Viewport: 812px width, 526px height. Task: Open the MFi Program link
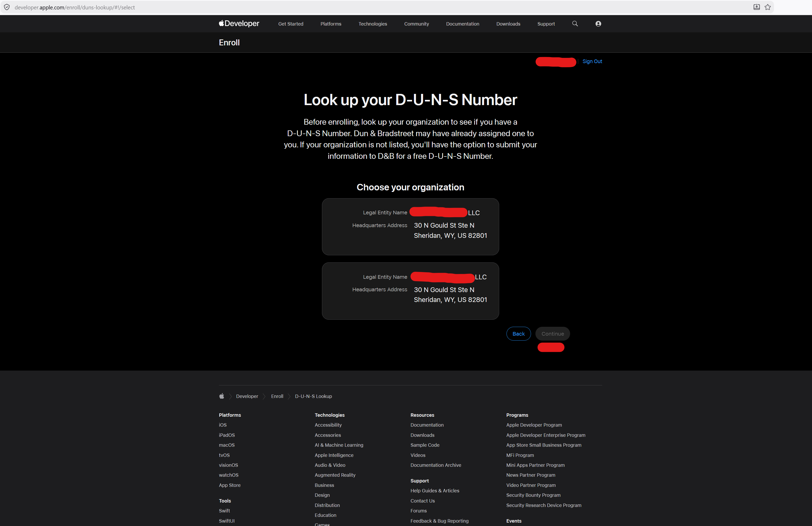point(520,455)
